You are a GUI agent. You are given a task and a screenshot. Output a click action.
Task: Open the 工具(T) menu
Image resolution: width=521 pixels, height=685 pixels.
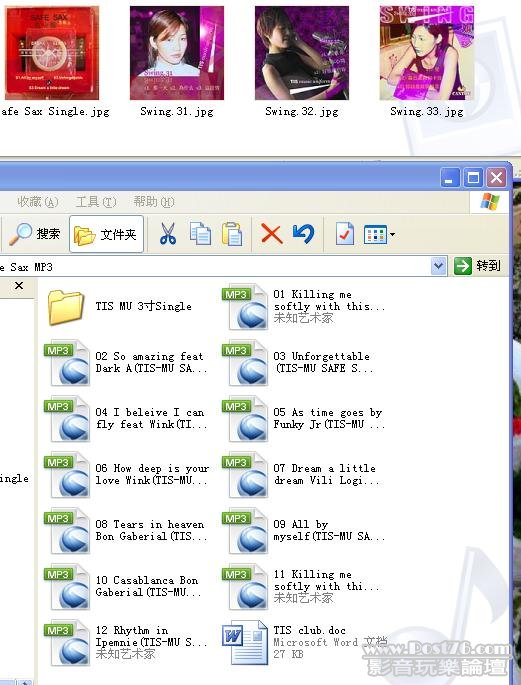(x=96, y=202)
